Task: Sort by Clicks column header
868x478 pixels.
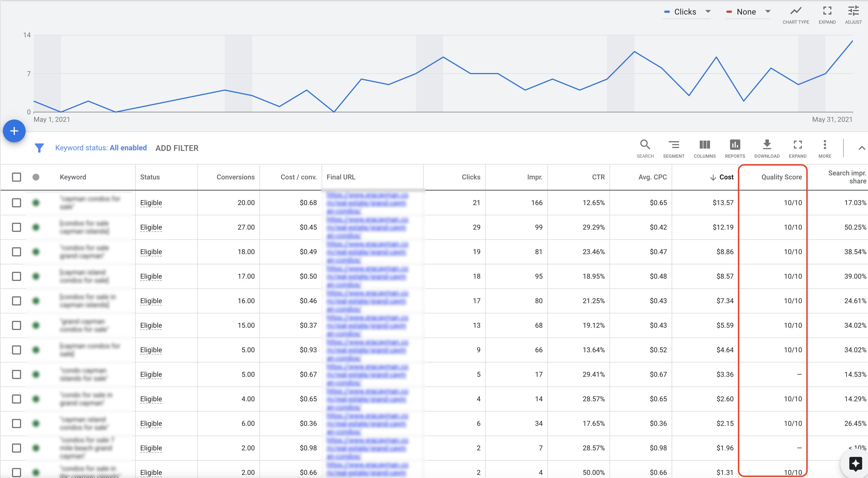Action: (x=471, y=177)
